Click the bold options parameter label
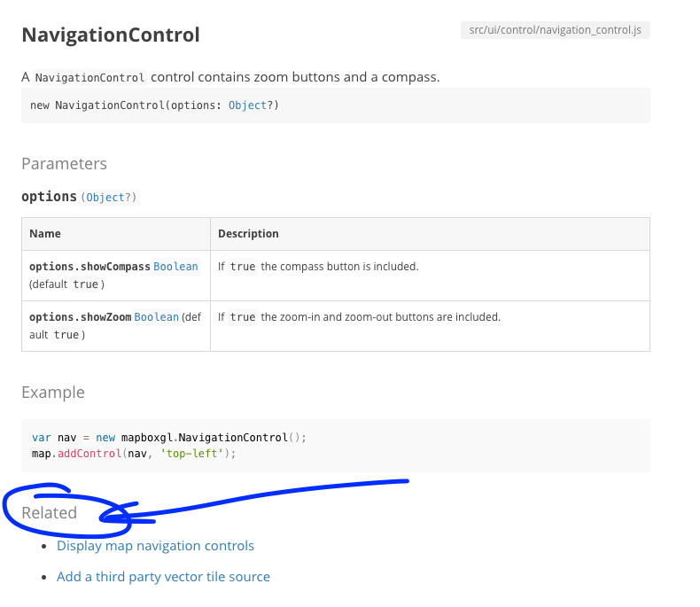700x607 pixels. tap(49, 197)
